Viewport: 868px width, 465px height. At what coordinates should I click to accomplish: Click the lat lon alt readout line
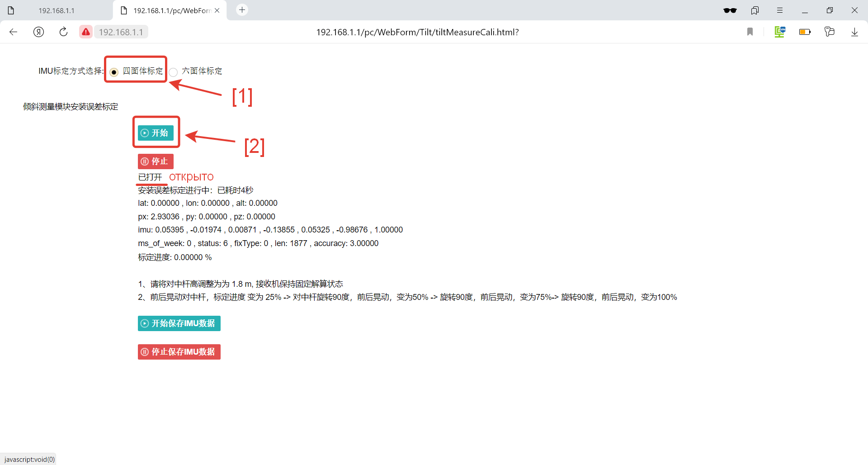[x=208, y=203]
